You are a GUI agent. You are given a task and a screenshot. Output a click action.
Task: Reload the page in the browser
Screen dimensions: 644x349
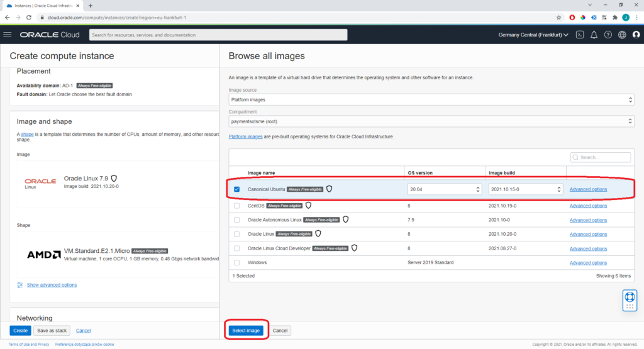[29, 17]
